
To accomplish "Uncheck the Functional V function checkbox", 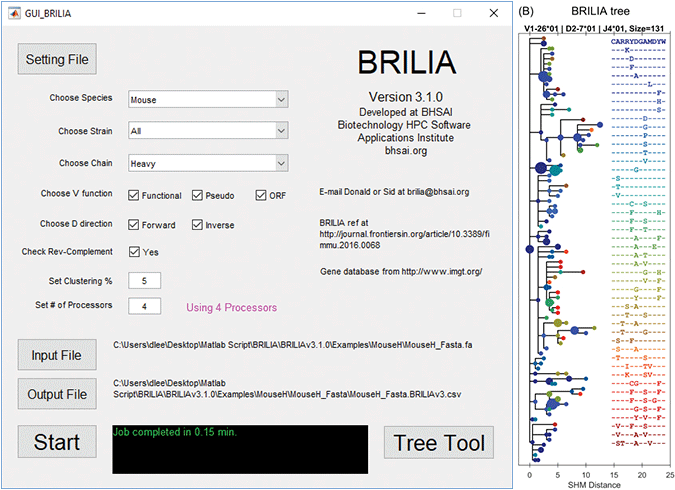I will coord(133,195).
